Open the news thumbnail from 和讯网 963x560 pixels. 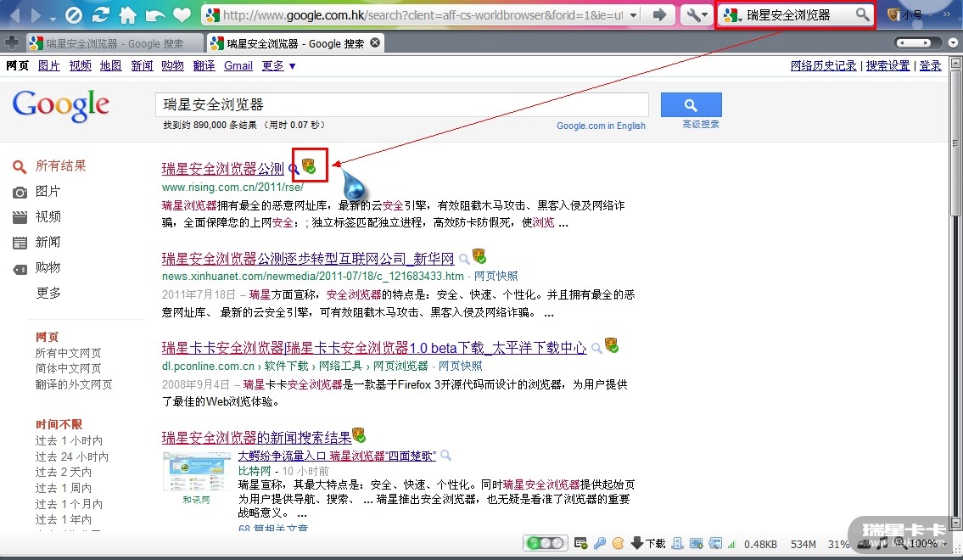pyautogui.click(x=197, y=472)
